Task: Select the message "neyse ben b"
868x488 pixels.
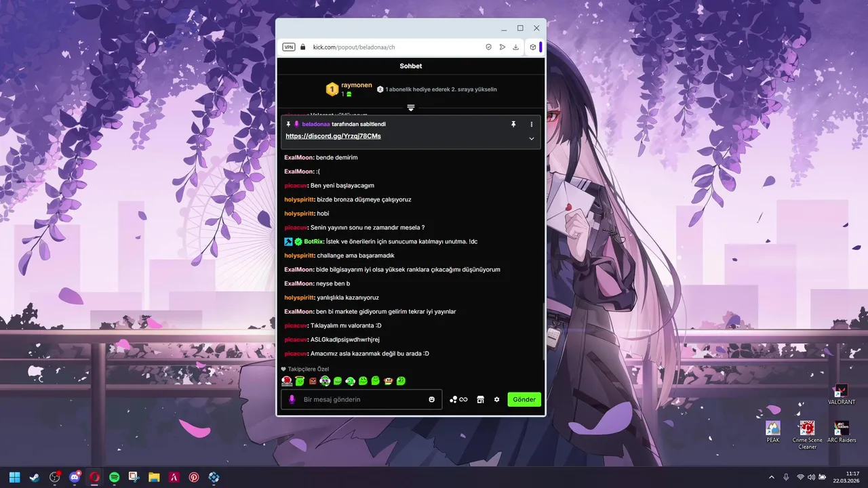Action: tap(333, 283)
